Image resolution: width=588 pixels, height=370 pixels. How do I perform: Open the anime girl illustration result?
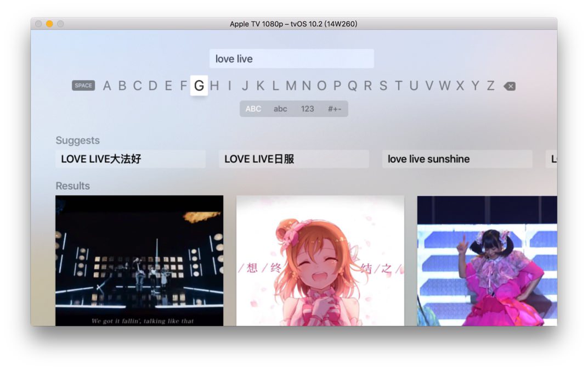320,260
